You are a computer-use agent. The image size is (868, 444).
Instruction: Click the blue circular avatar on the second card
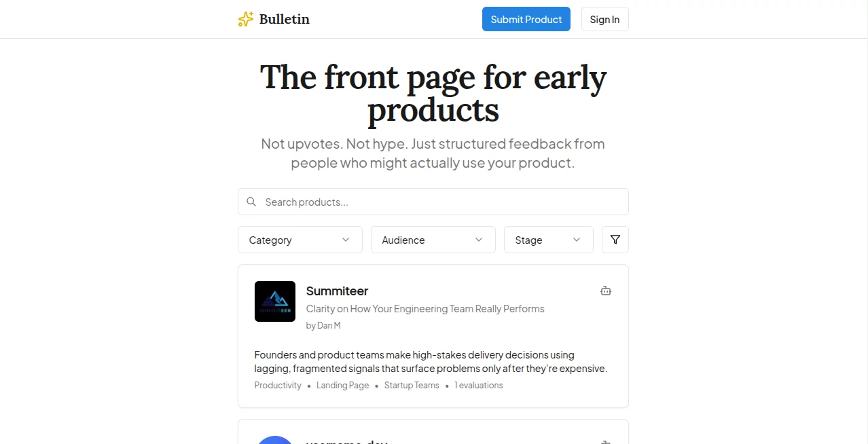274,440
